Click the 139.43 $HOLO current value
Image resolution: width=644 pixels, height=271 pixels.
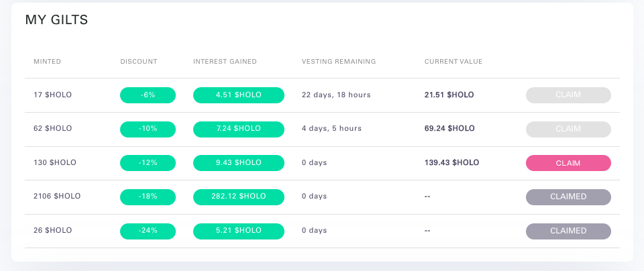click(451, 163)
